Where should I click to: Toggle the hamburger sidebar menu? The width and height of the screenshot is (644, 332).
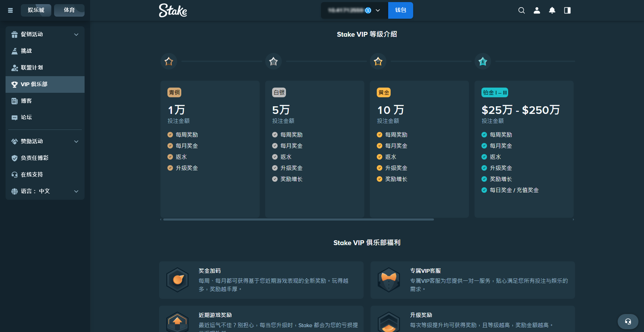[x=10, y=10]
